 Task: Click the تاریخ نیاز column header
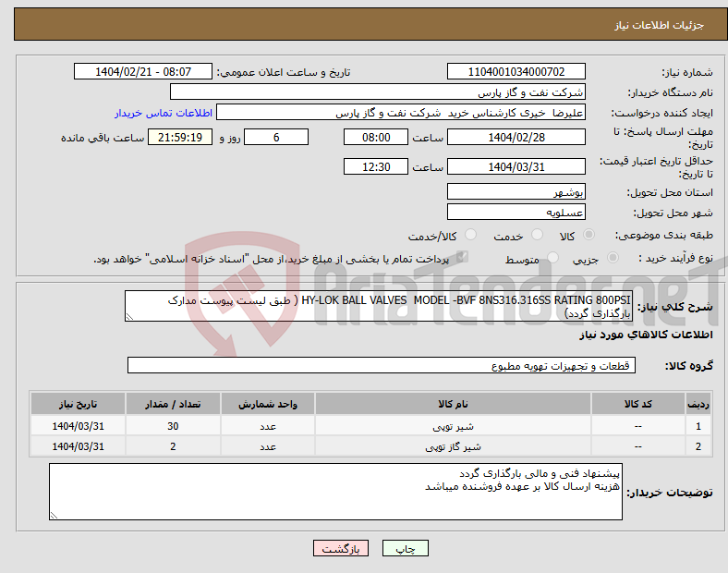tap(78, 404)
